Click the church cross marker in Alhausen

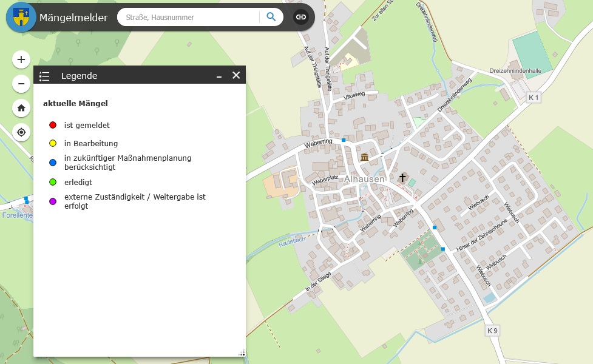402,177
